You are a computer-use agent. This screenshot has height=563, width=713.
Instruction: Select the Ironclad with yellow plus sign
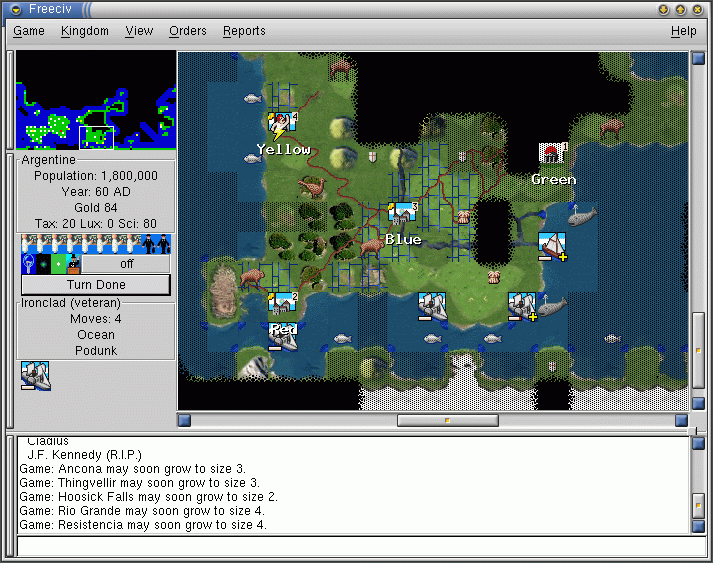pos(522,307)
